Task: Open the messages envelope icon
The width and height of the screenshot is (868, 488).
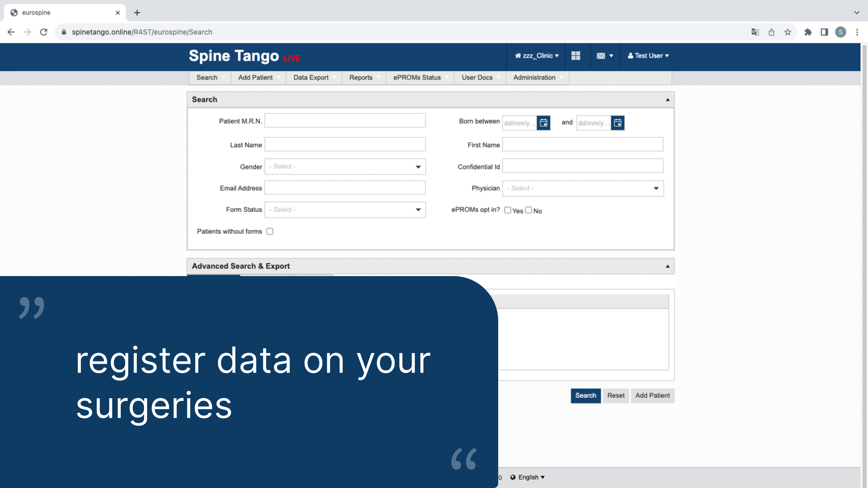Action: pyautogui.click(x=601, y=56)
